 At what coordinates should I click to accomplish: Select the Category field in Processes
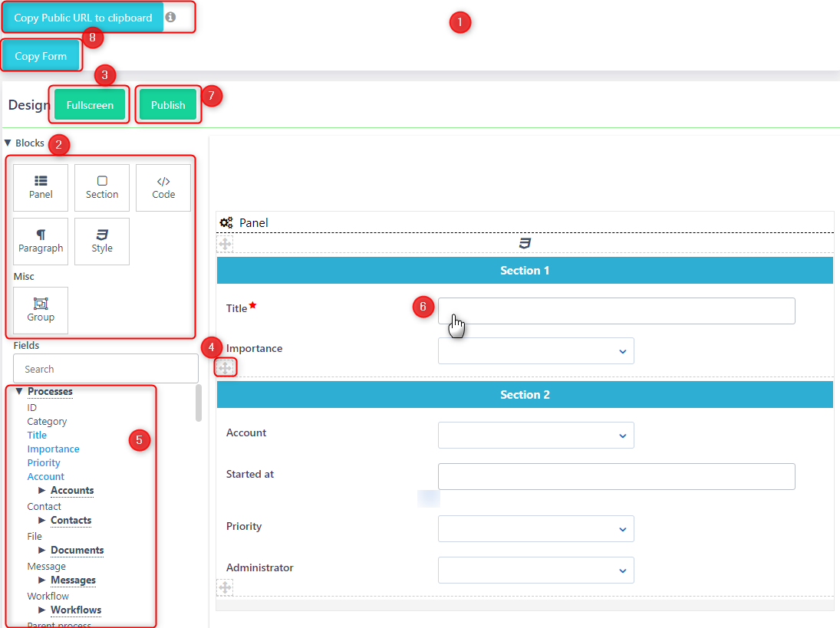[x=47, y=421]
